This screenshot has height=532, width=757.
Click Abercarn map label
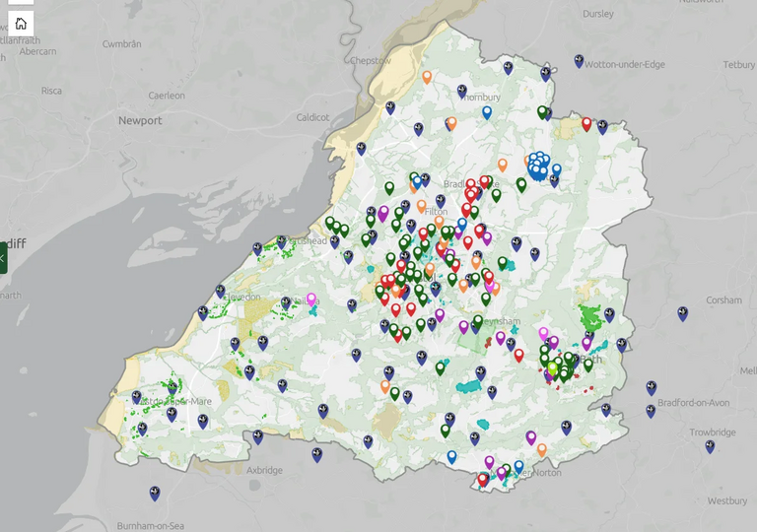(x=37, y=51)
